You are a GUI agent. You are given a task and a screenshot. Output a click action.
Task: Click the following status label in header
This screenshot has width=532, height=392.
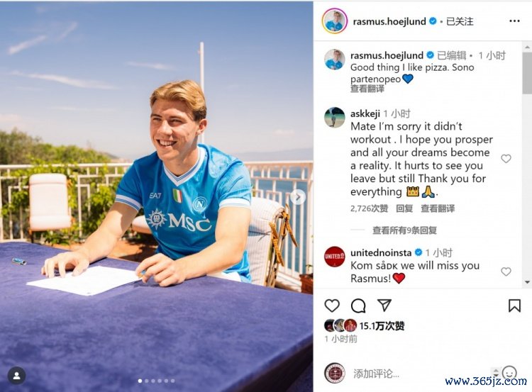coord(460,21)
